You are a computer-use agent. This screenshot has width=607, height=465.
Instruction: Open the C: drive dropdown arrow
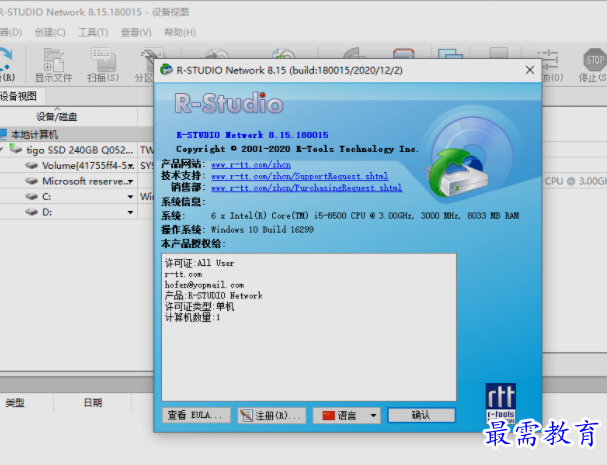[x=130, y=197]
